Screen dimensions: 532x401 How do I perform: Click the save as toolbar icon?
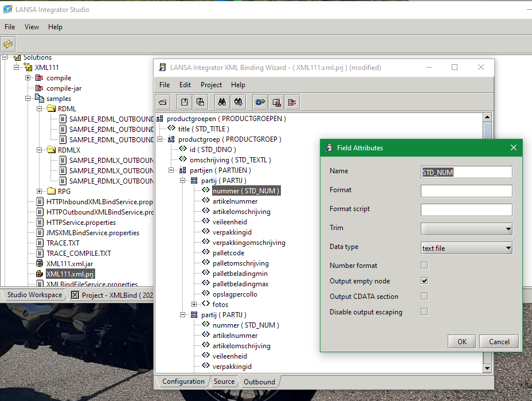tap(200, 102)
